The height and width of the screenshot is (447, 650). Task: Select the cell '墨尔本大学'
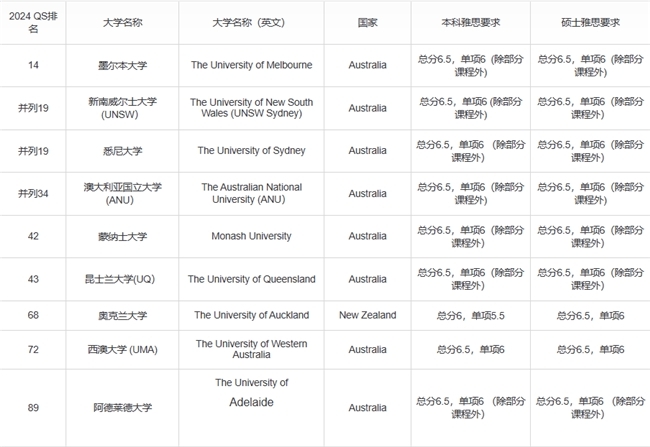point(122,66)
